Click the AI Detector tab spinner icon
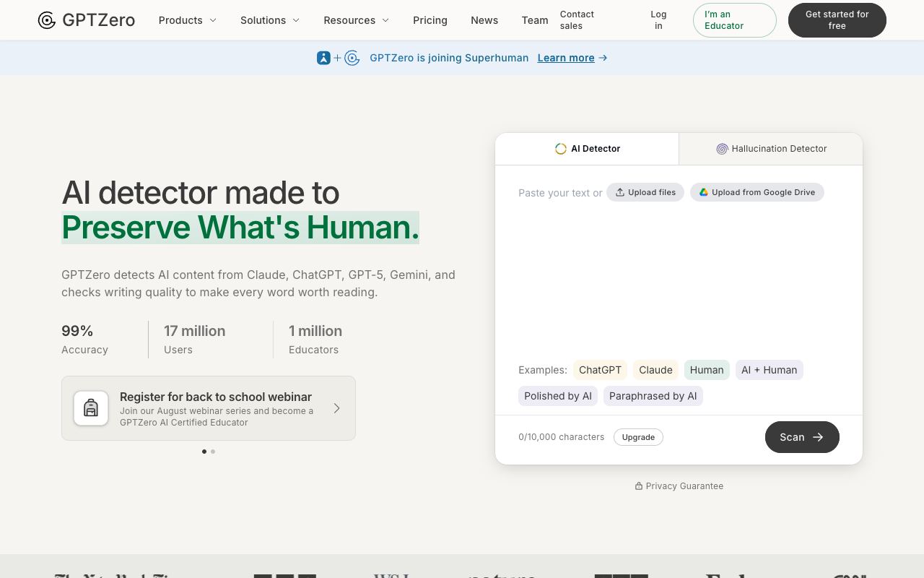Image resolution: width=924 pixels, height=578 pixels. (560, 149)
